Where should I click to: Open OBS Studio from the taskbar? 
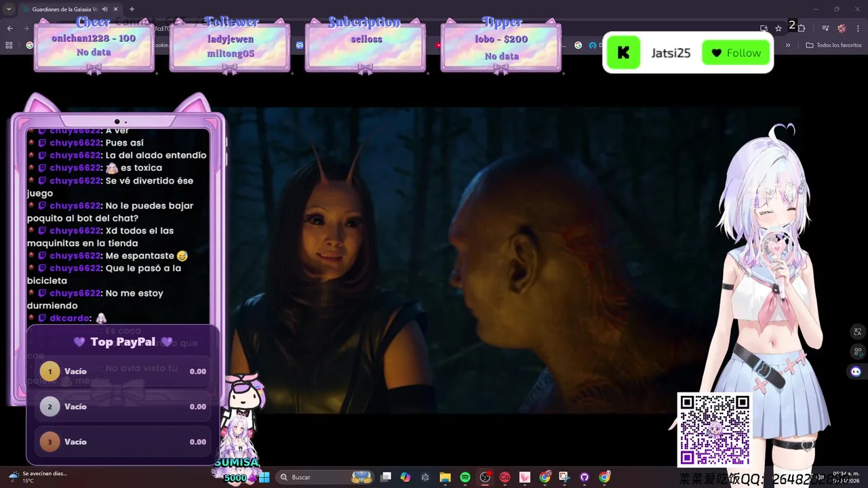[x=485, y=477]
